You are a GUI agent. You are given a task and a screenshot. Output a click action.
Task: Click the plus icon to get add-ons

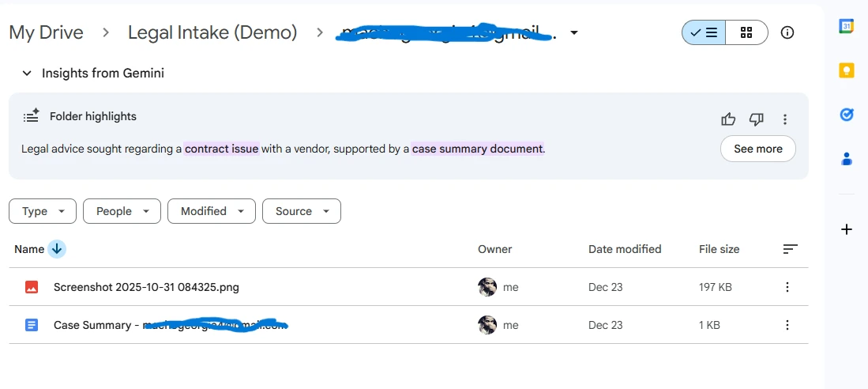(x=847, y=228)
